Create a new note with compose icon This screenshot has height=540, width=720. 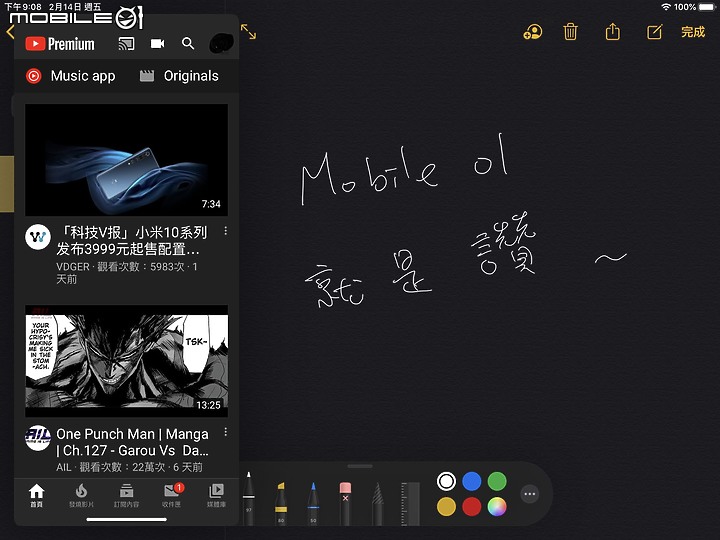[x=654, y=32]
